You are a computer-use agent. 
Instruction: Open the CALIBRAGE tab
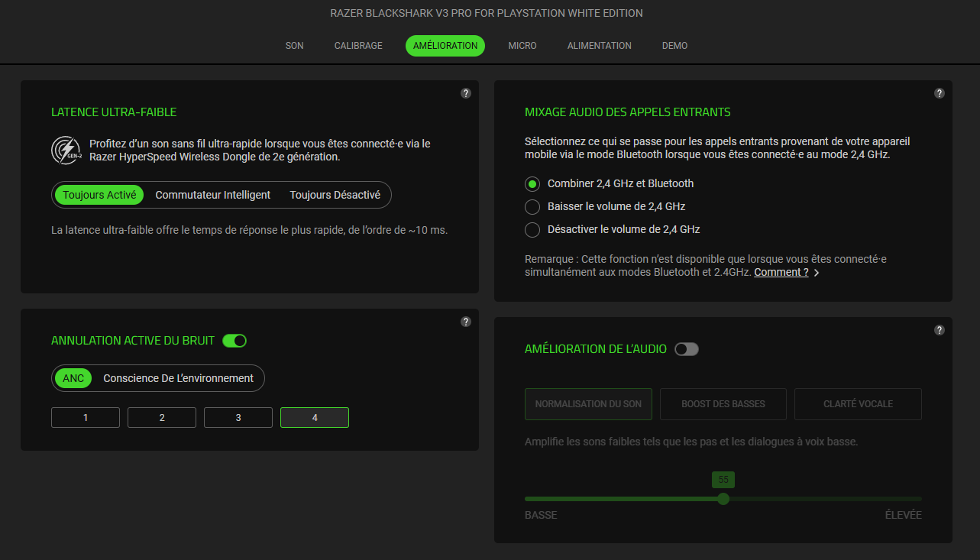(x=358, y=46)
